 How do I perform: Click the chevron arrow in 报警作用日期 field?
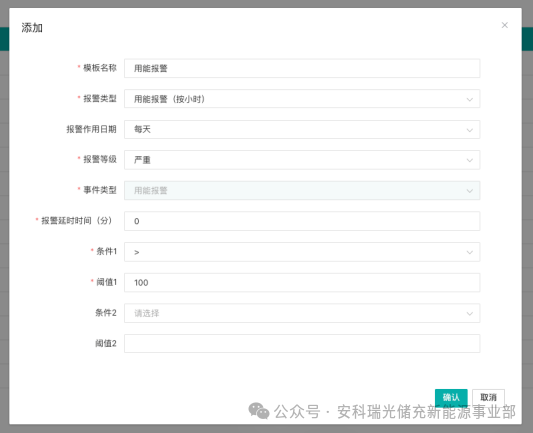coord(469,130)
